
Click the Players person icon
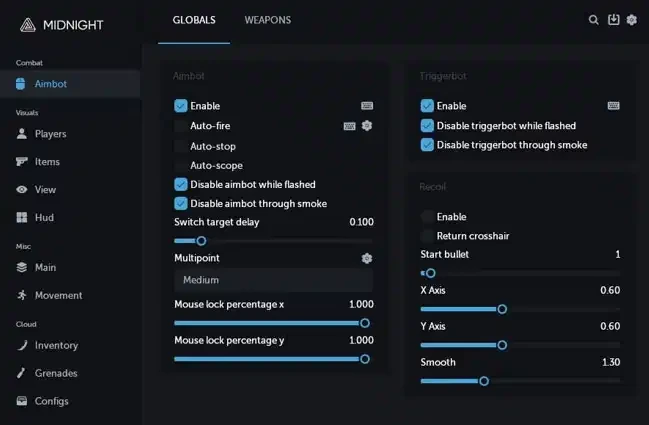tap(22, 134)
